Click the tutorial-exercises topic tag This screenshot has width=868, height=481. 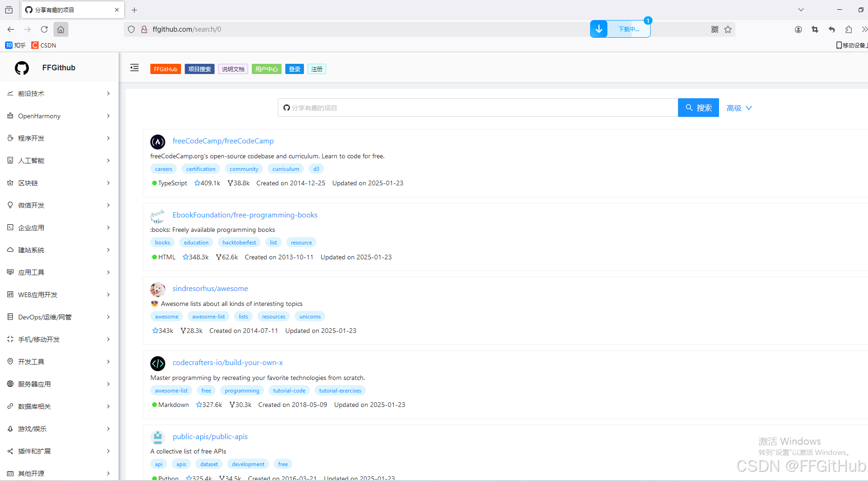pyautogui.click(x=340, y=391)
